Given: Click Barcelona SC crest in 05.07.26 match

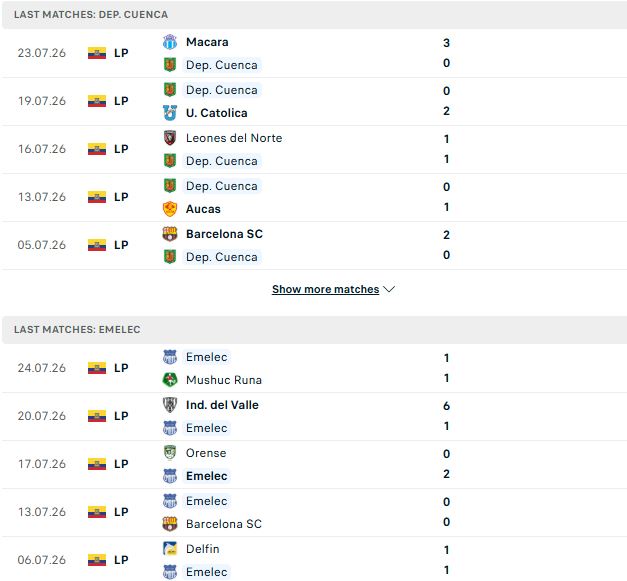Looking at the screenshot, I should click(x=170, y=234).
